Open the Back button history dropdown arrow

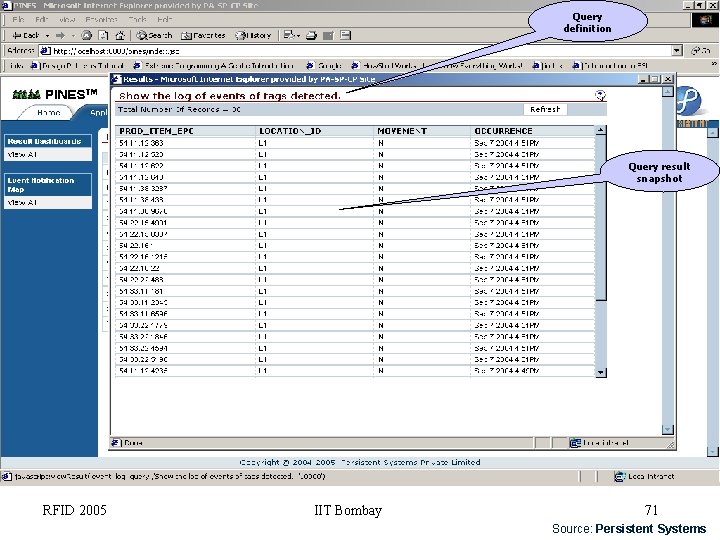coord(47,36)
